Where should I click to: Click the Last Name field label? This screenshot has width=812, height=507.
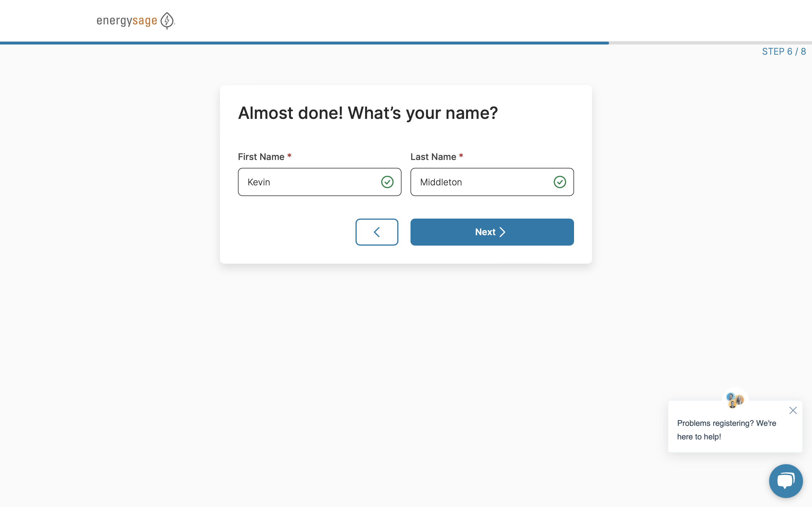(433, 157)
